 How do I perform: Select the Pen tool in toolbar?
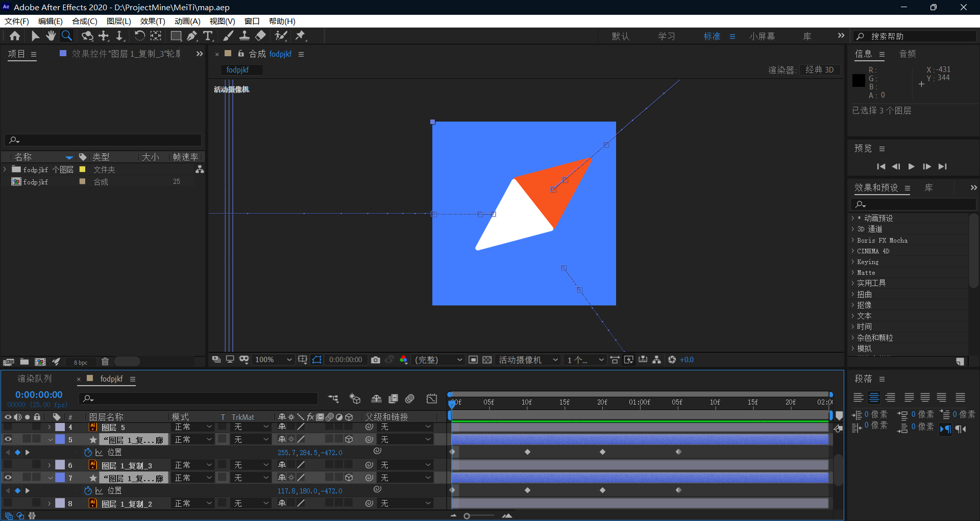(x=192, y=36)
